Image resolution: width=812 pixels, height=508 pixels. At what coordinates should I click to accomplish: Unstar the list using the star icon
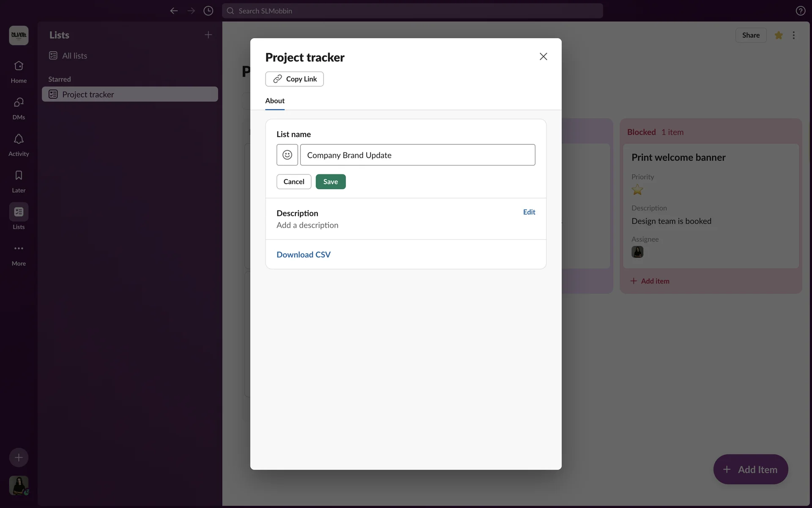point(778,35)
